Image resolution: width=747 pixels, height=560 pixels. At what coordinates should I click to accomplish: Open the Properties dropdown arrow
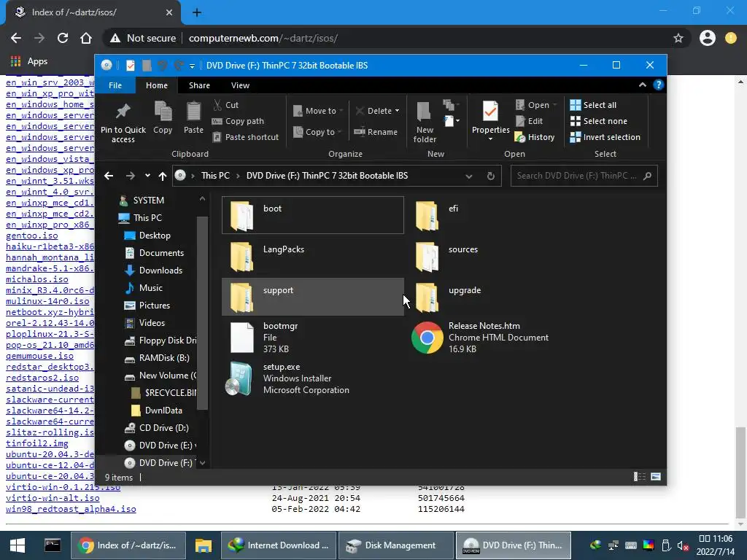[x=490, y=139]
